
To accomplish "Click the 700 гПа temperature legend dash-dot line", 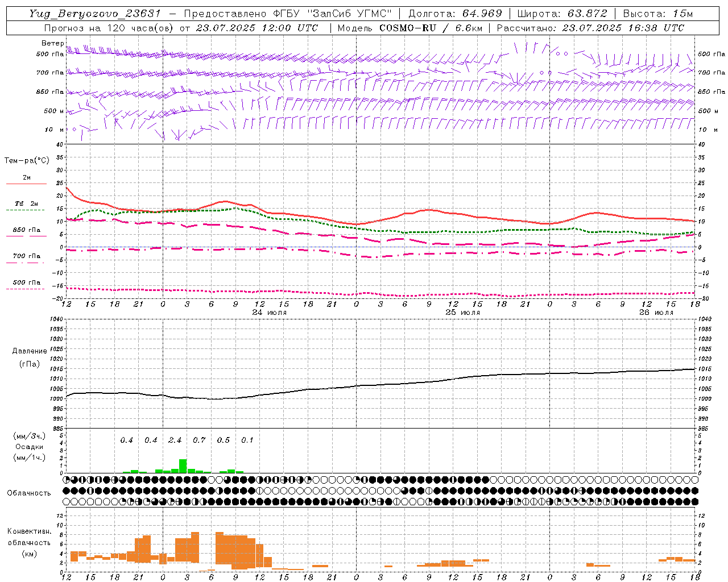I will (x=25, y=262).
